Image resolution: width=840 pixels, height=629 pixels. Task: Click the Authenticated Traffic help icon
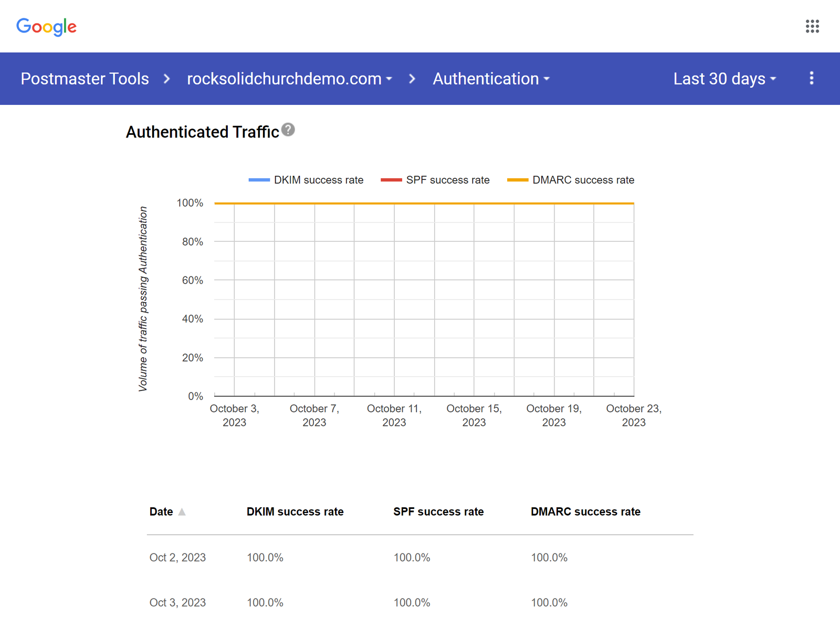click(x=288, y=130)
